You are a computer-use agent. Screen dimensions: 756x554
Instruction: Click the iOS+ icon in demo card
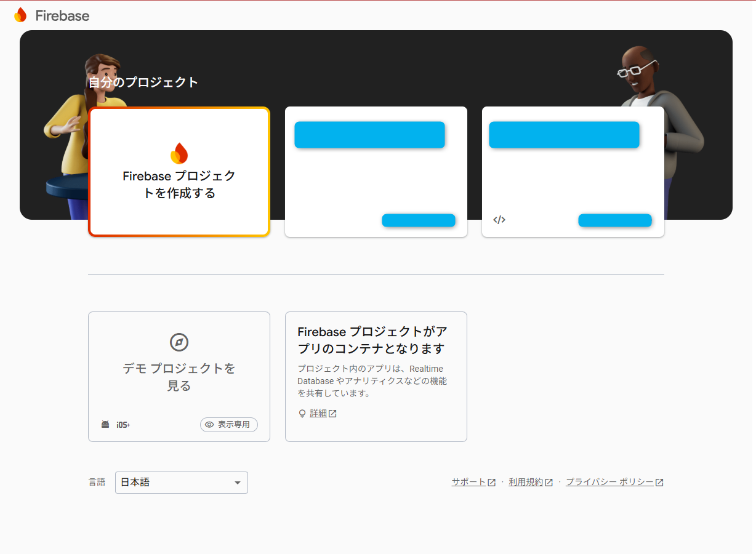click(x=123, y=425)
